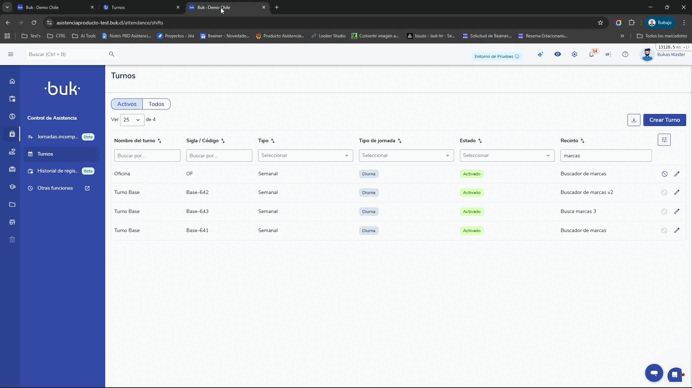Switch to first Buk - Demo Chile tab

tap(55, 7)
